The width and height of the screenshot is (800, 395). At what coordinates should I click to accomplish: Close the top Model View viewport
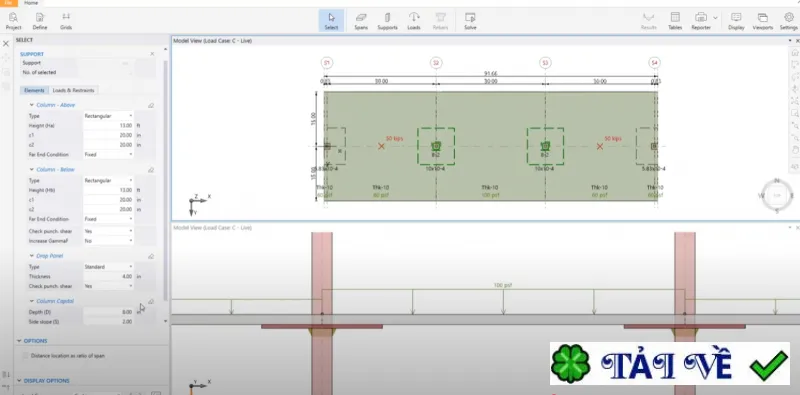(x=797, y=40)
